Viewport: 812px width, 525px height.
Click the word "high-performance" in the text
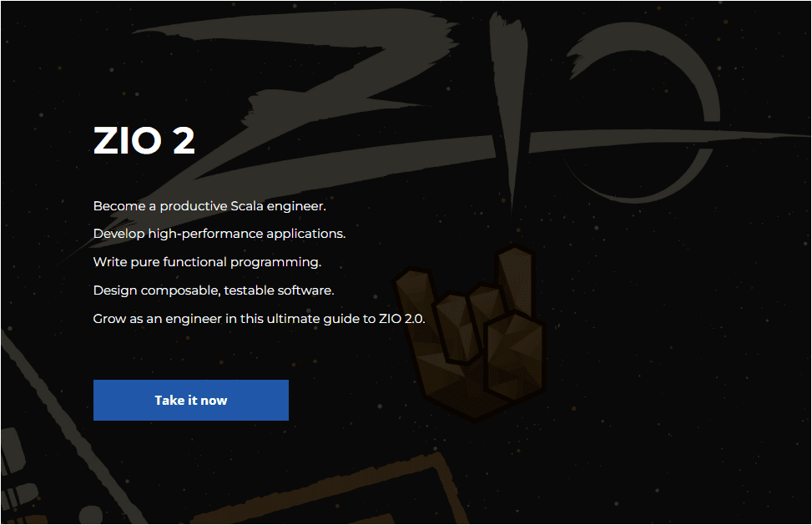click(205, 234)
